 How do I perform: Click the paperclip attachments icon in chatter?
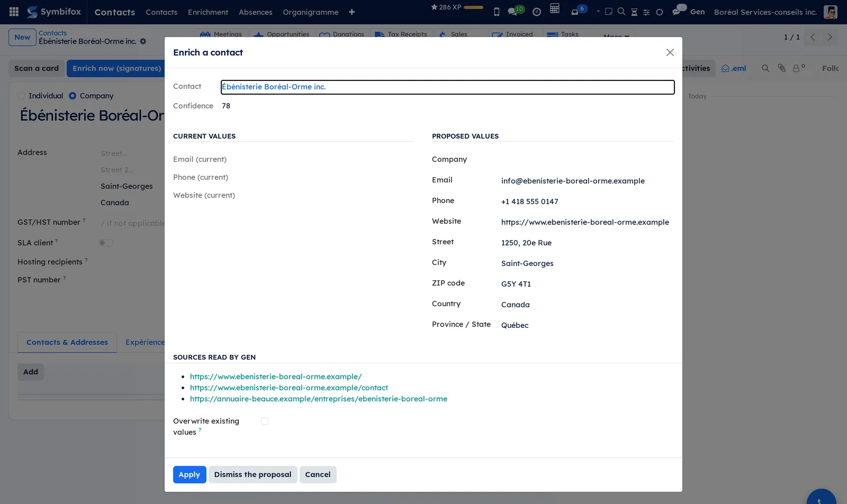tap(781, 68)
